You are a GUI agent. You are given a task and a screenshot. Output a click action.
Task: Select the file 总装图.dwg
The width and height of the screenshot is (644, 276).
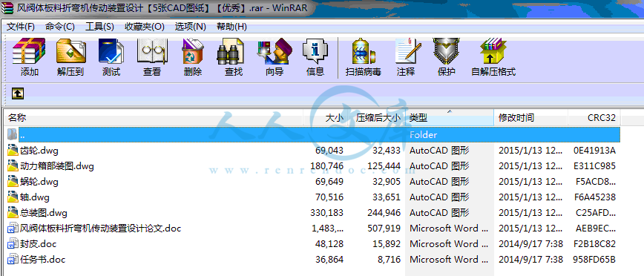click(x=313, y=213)
